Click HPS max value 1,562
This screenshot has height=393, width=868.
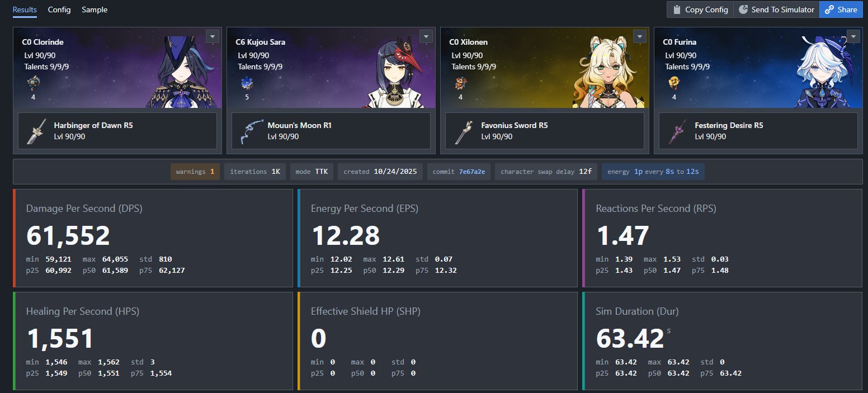108,362
